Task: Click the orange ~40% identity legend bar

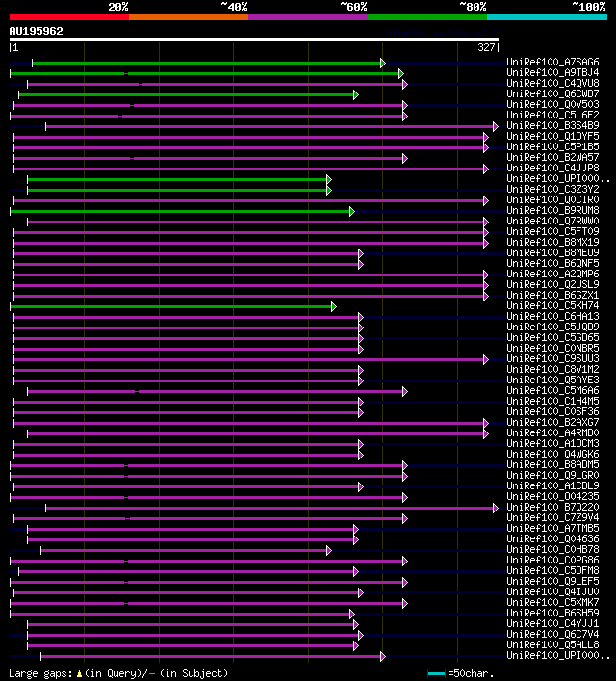Action: point(189,17)
